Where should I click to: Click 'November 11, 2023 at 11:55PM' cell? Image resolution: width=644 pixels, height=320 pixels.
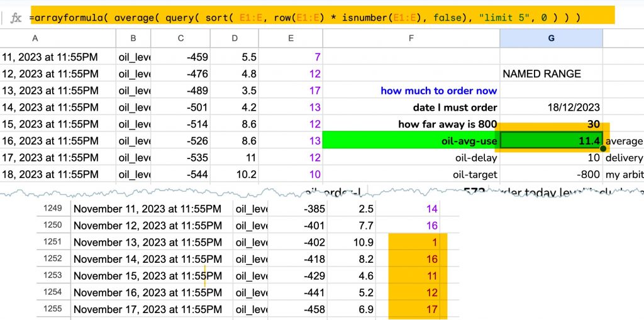152,209
